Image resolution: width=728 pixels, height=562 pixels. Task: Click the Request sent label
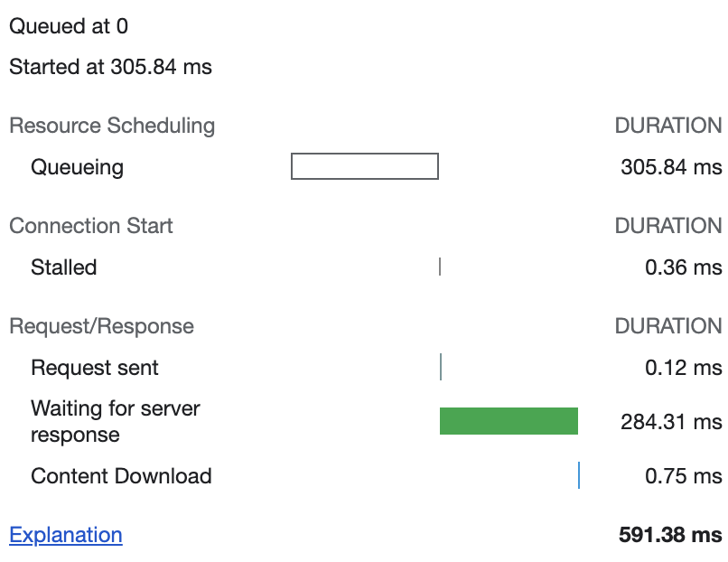[x=94, y=367]
